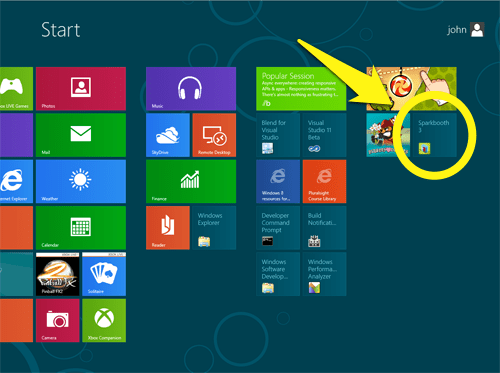
Task: Open Windows Software Development tile
Action: point(278,274)
